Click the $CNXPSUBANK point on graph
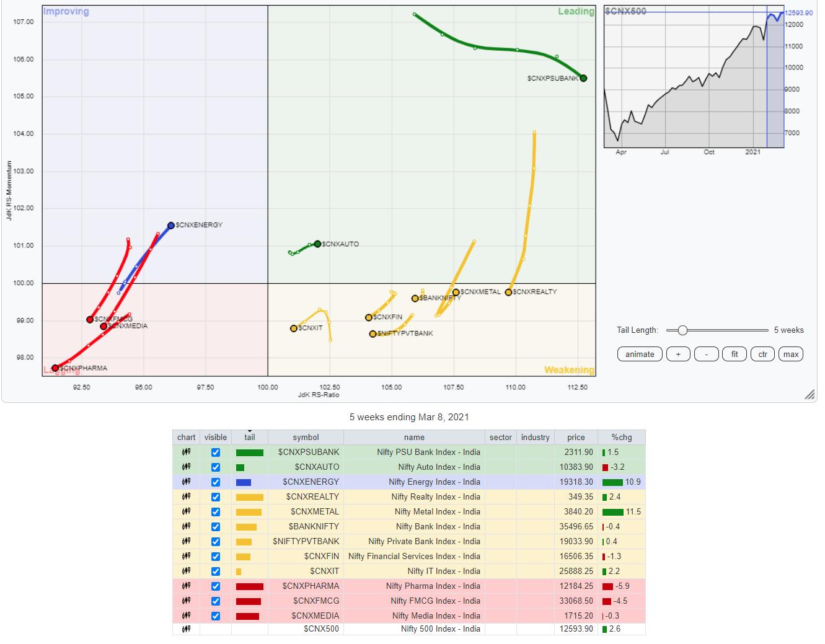This screenshot has width=825, height=644. (x=583, y=78)
